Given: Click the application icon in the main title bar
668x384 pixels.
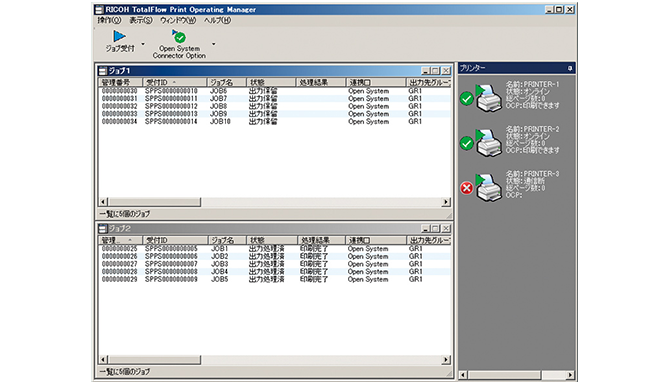Looking at the screenshot, I should point(99,9).
